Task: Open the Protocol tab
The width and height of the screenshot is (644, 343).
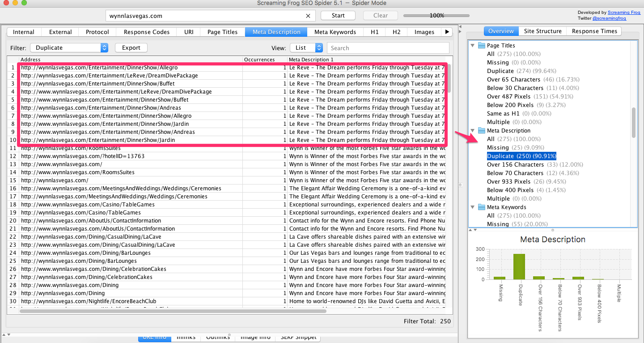Action: [x=97, y=32]
